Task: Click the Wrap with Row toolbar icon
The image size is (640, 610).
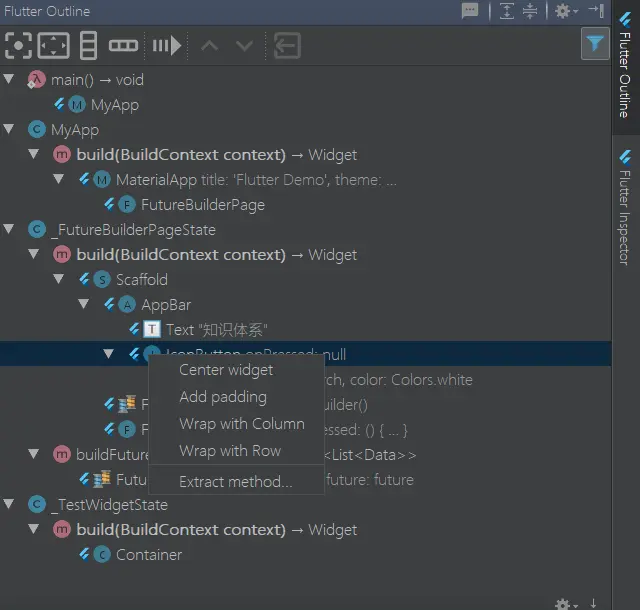Action: pos(123,45)
